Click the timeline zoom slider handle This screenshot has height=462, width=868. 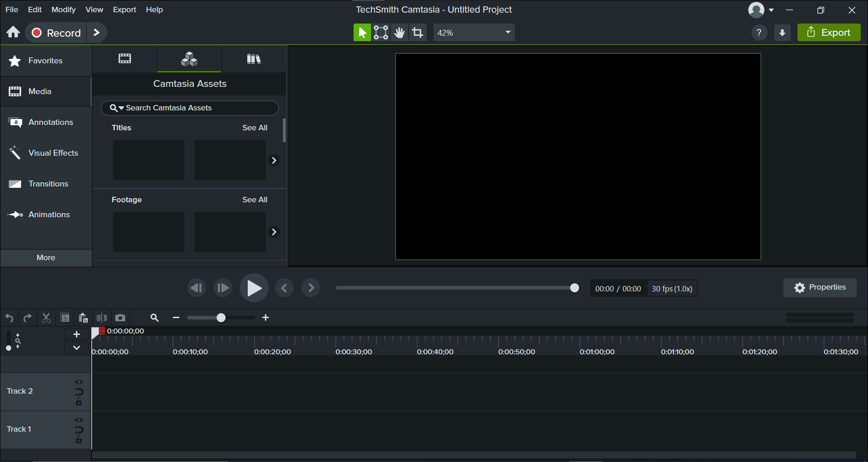point(221,318)
